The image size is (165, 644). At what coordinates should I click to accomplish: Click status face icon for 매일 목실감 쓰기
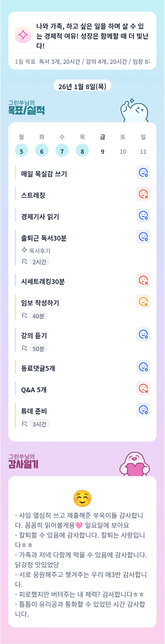pyautogui.click(x=143, y=173)
